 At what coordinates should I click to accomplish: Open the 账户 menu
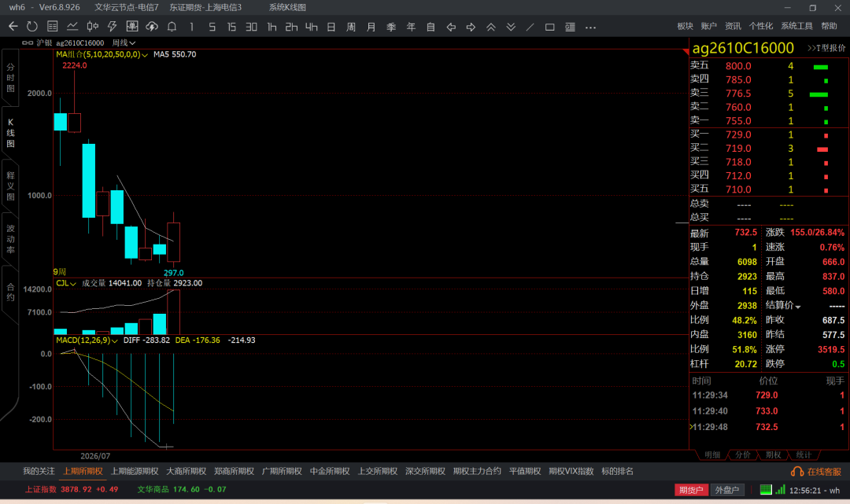tap(708, 26)
